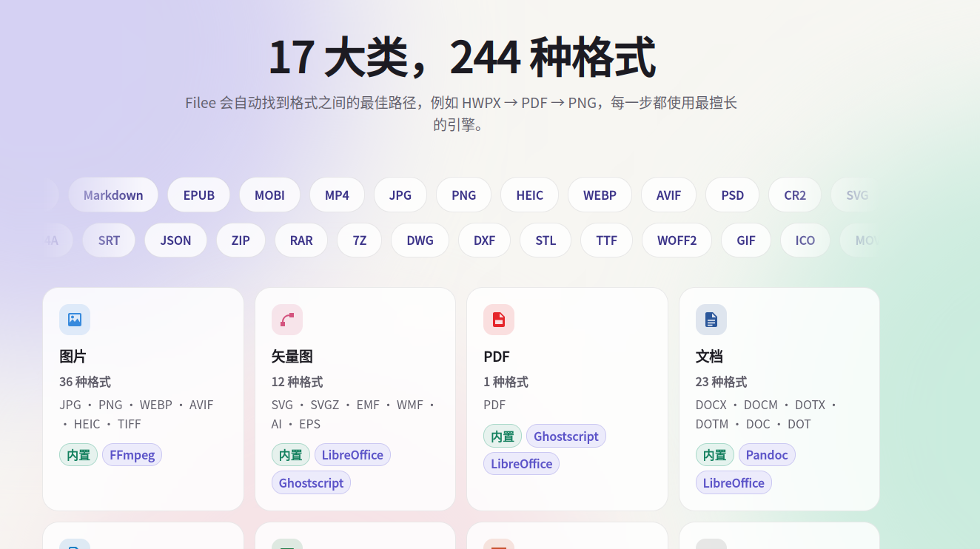The height and width of the screenshot is (549, 980).
Task: Click the 内置 tag in 图片 card
Action: [78, 455]
